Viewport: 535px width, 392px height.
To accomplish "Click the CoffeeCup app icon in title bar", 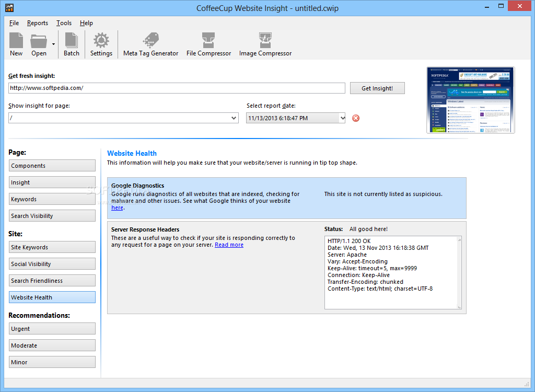I will [9, 7].
